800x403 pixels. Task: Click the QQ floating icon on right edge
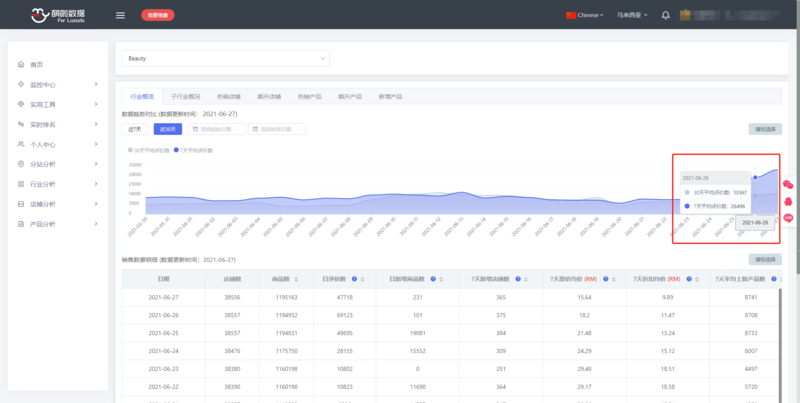[x=788, y=201]
